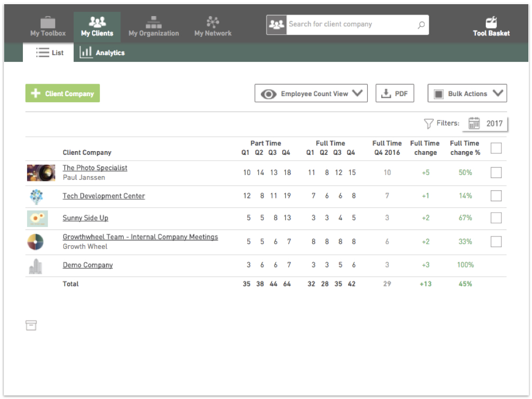Click the archive box icon below table

coord(31,325)
